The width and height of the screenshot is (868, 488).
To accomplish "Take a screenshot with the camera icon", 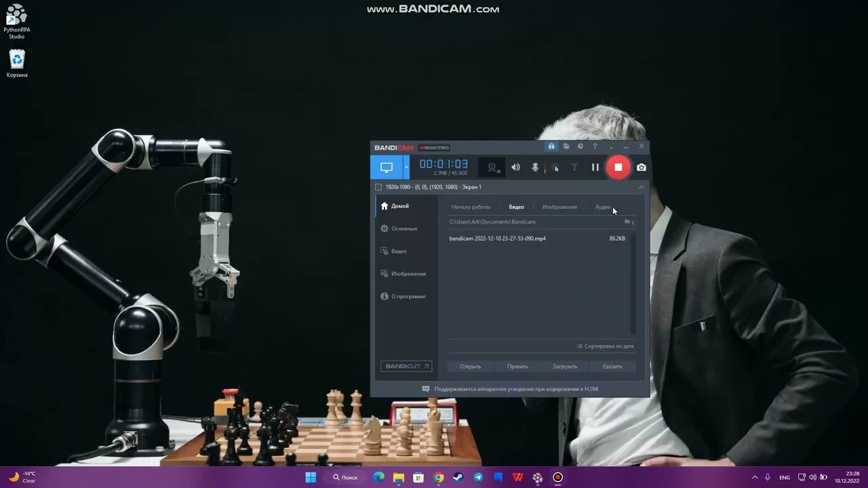I will tap(642, 167).
